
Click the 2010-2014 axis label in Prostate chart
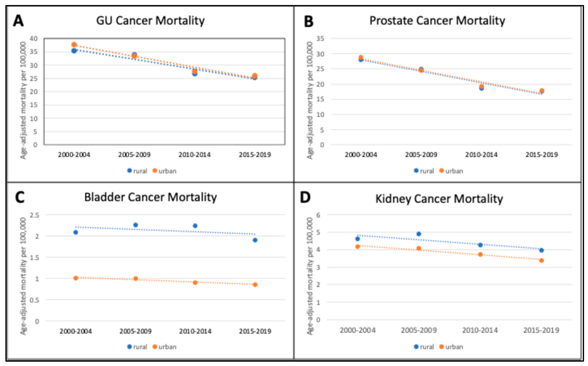tap(481, 154)
